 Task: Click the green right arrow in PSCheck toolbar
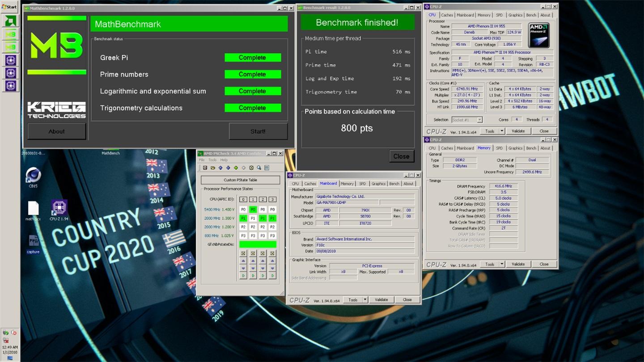(x=236, y=168)
